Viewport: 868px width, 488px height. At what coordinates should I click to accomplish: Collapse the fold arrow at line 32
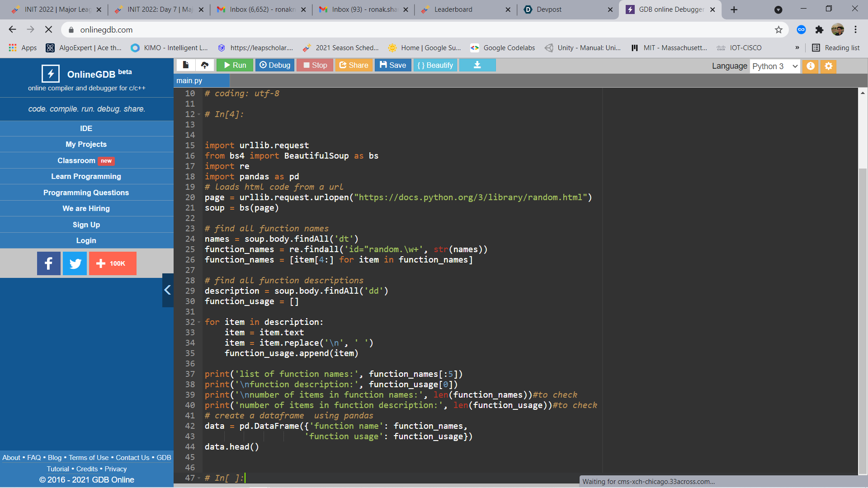tap(199, 322)
